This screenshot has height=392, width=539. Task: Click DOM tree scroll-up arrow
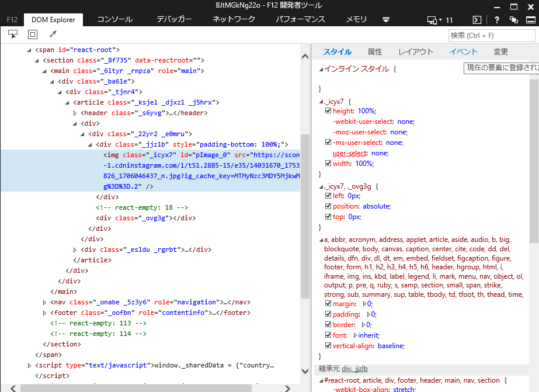click(x=305, y=57)
